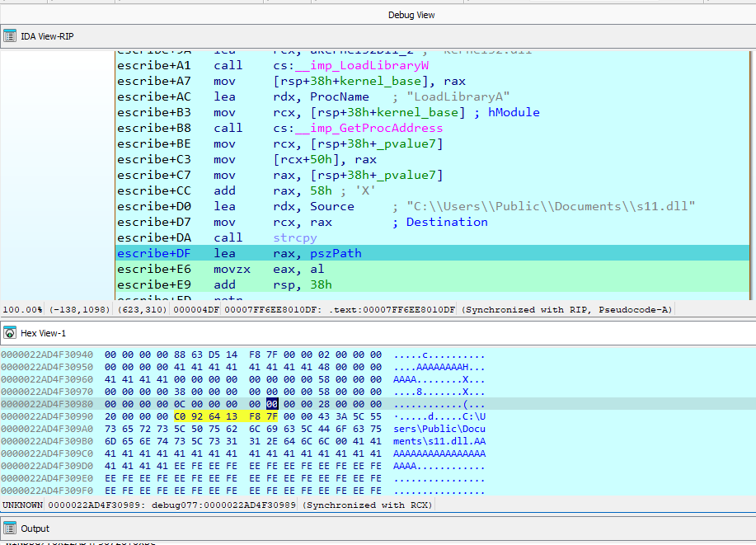Click the __imp_GetProcAddress reference

369,128
